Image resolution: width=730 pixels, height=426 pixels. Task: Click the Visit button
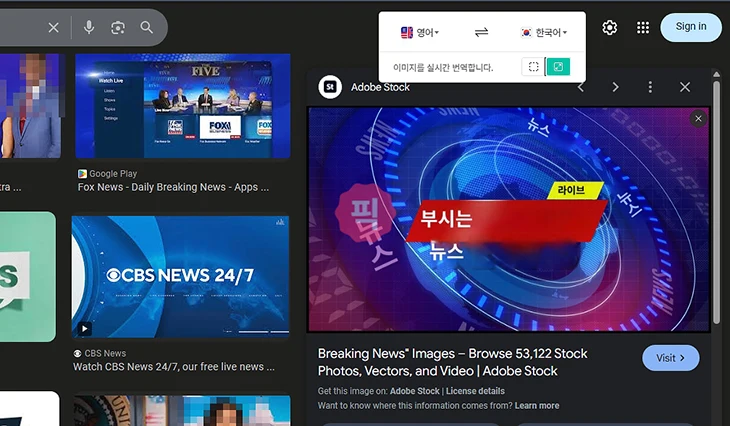670,358
